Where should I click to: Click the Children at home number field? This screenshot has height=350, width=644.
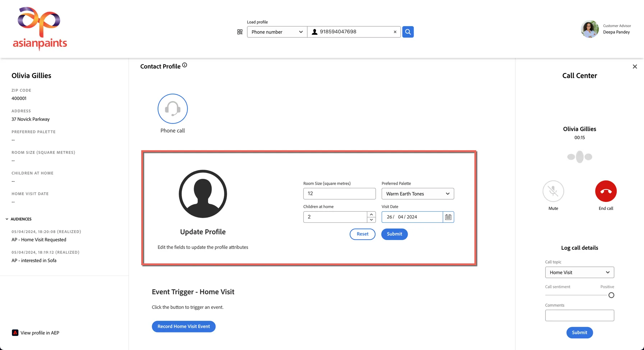[x=335, y=217]
